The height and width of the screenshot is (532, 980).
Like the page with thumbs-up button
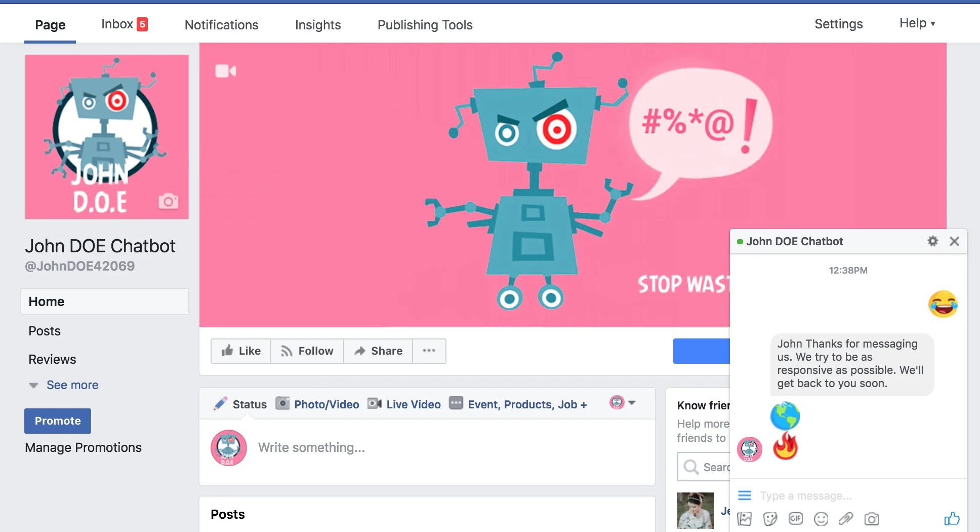[x=241, y=351]
